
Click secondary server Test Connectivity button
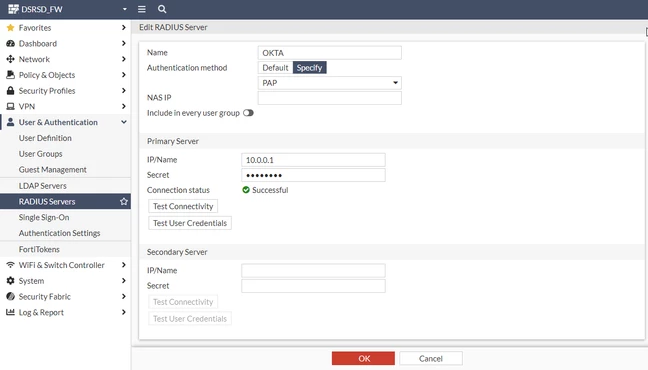click(183, 302)
